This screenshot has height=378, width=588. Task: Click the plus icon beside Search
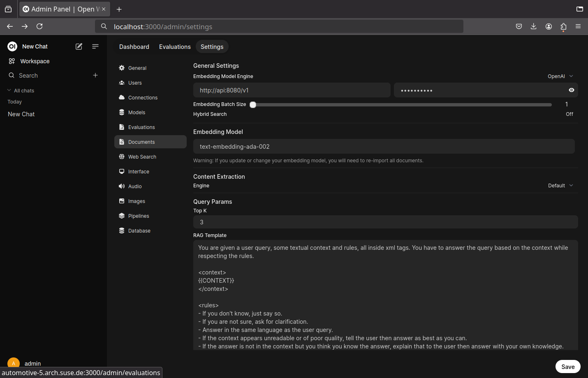tap(95, 75)
